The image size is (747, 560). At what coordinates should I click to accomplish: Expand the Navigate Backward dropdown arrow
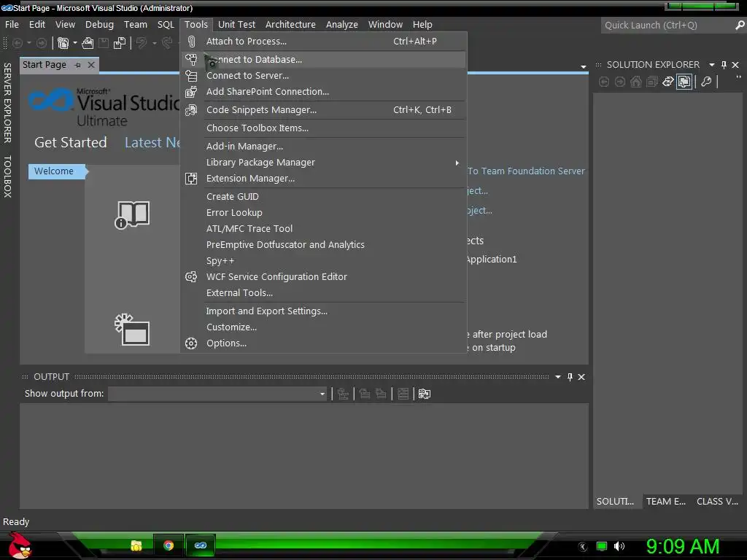(x=29, y=43)
